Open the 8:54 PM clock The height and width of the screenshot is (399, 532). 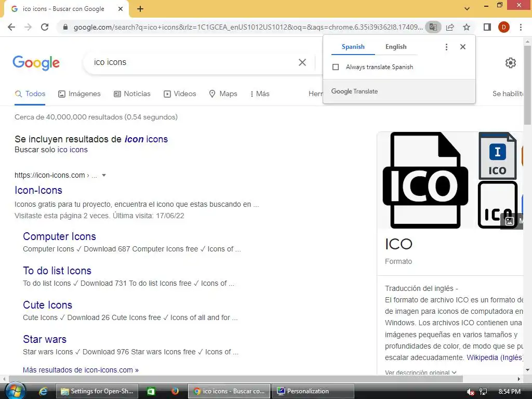point(510,392)
